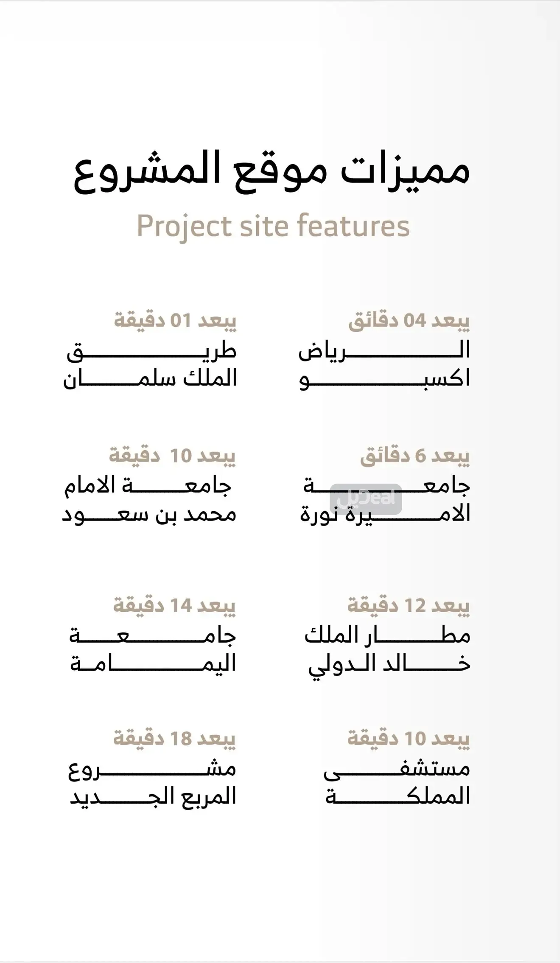Select the "يبعد 14 دقيقة" distance label
560x963 pixels.
[174, 606]
